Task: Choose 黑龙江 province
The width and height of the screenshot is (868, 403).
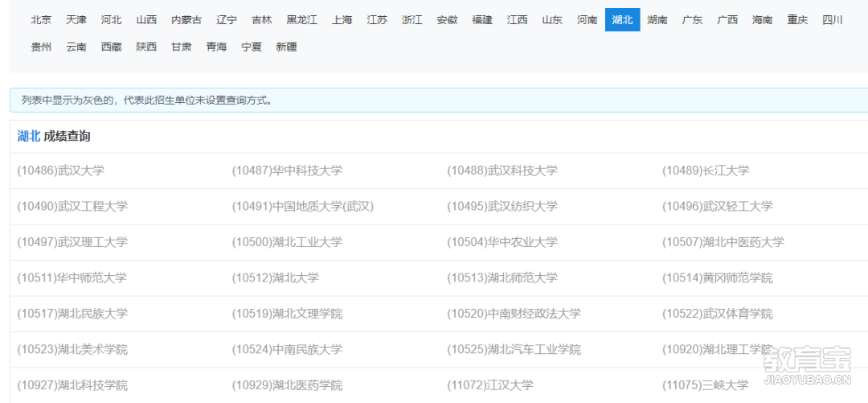Action: 301,20
